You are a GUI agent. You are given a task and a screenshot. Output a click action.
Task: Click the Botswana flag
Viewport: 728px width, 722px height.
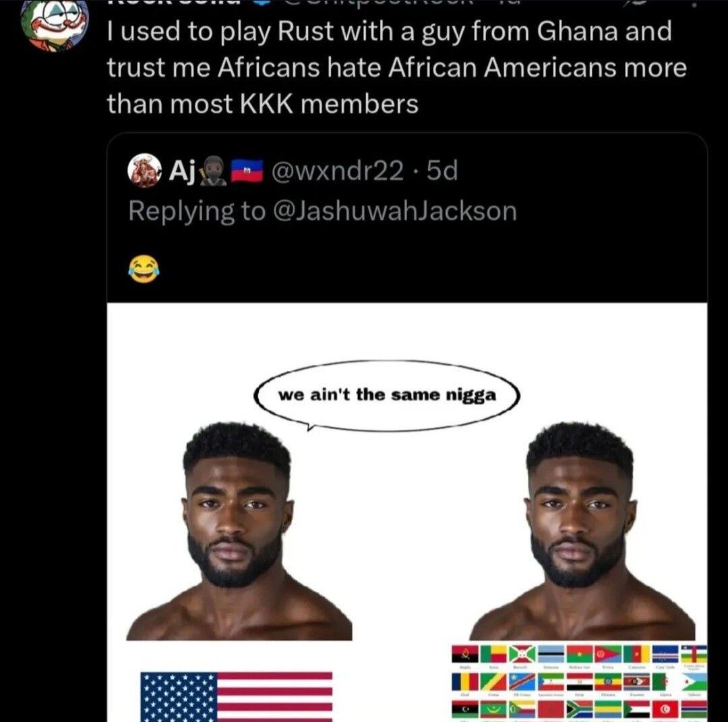pos(551,655)
